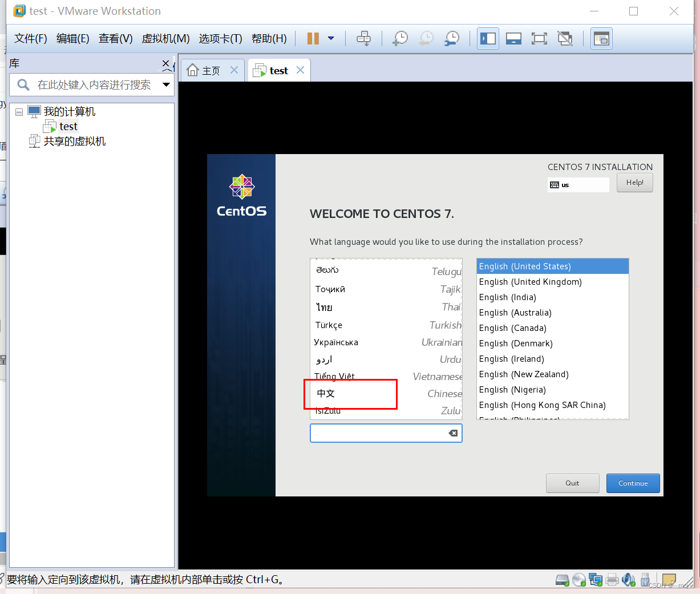Select English (United Kingdom) locale

point(552,282)
